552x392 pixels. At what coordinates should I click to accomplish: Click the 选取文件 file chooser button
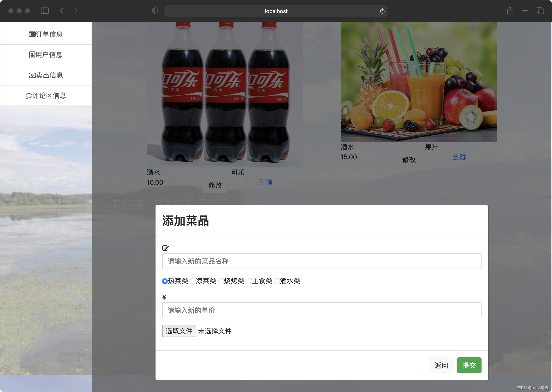tap(179, 331)
